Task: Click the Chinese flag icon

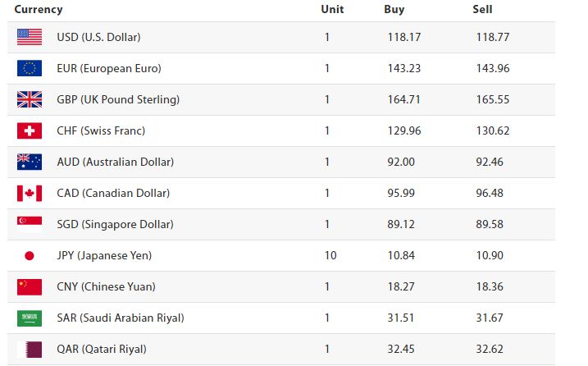Action: point(30,286)
